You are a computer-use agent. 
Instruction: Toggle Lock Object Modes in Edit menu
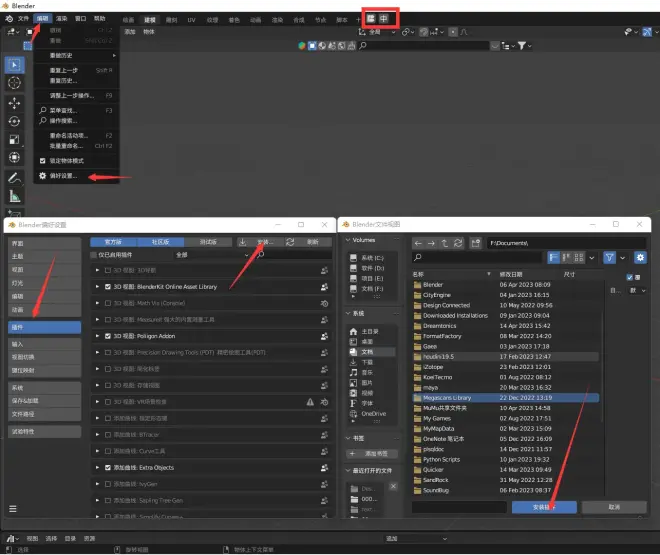pos(43,161)
